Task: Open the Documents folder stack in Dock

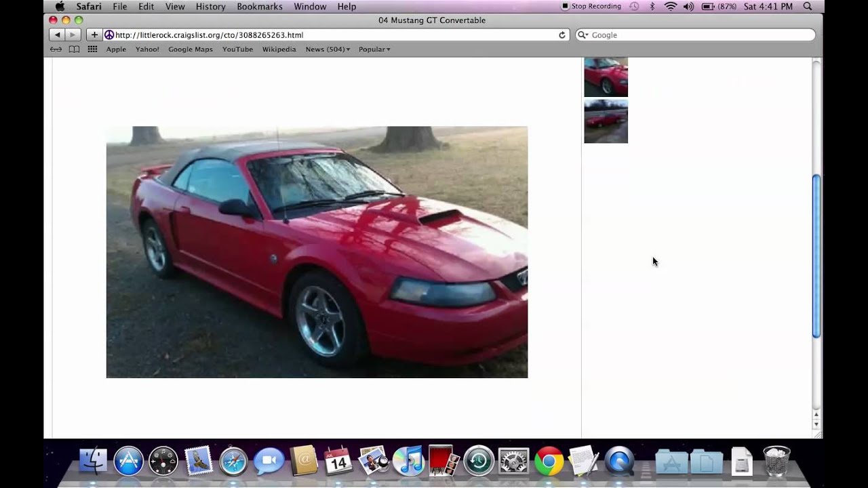Action: (x=706, y=463)
